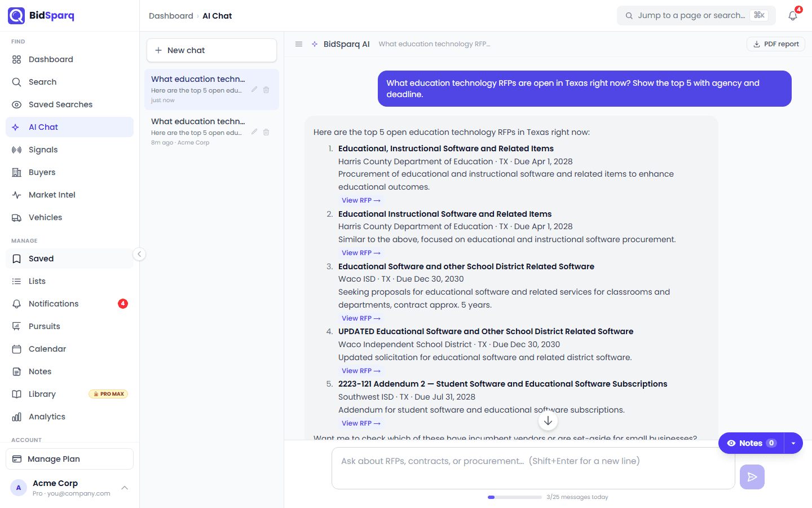812x508 pixels.
Task: Open the Buyers page
Action: 69,172
